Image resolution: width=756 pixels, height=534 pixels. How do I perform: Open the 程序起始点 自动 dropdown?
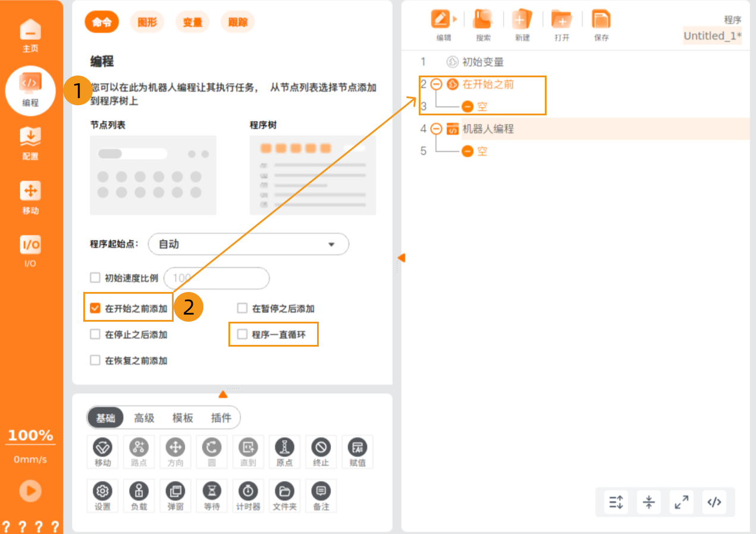point(248,244)
